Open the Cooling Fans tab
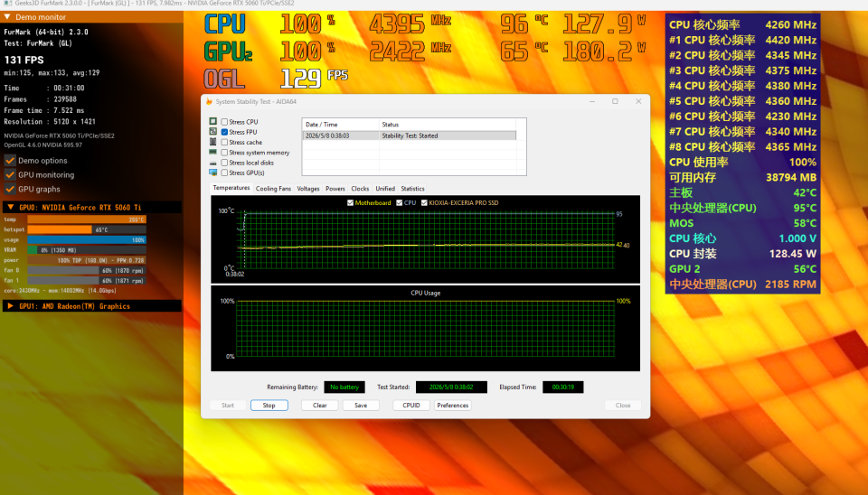 [273, 189]
